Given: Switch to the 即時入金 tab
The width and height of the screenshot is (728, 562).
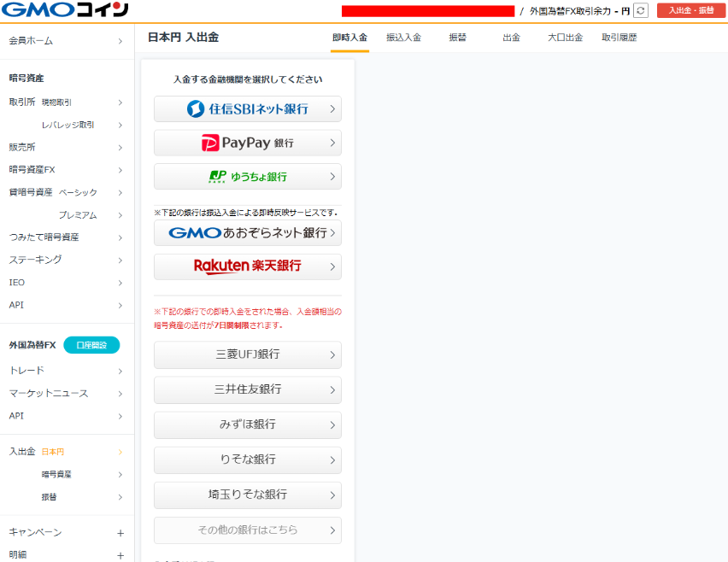Looking at the screenshot, I should [x=349, y=38].
